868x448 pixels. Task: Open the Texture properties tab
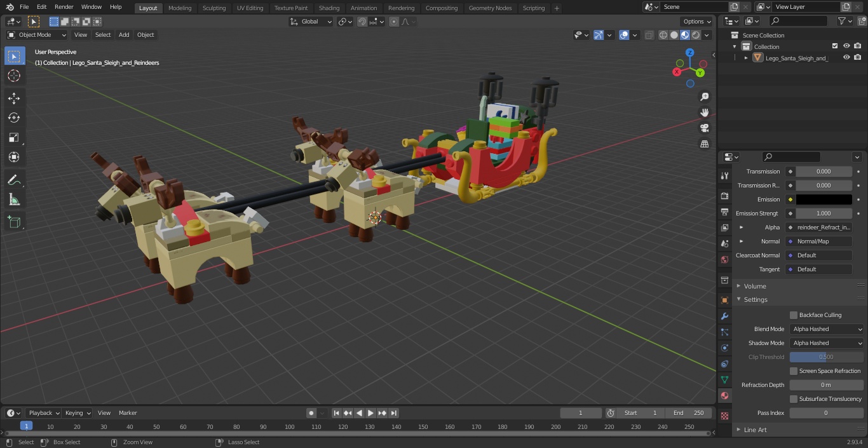point(724,416)
